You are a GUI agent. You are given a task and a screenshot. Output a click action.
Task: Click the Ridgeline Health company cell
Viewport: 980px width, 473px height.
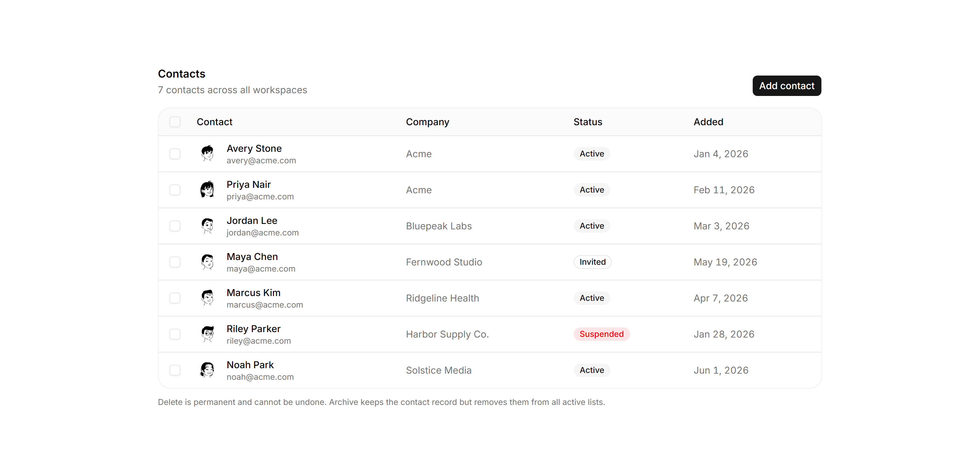pyautogui.click(x=442, y=298)
